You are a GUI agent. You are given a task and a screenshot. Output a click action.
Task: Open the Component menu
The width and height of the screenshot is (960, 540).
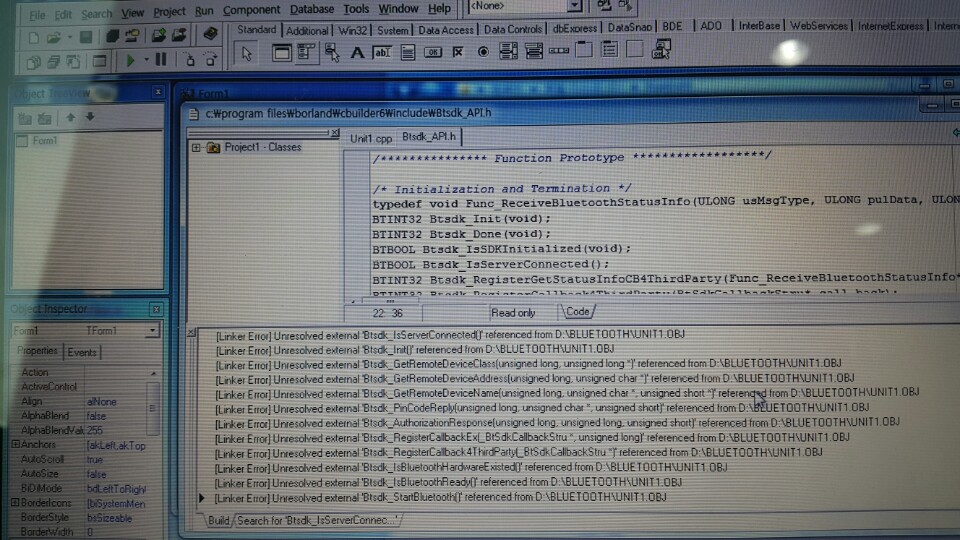[251, 11]
